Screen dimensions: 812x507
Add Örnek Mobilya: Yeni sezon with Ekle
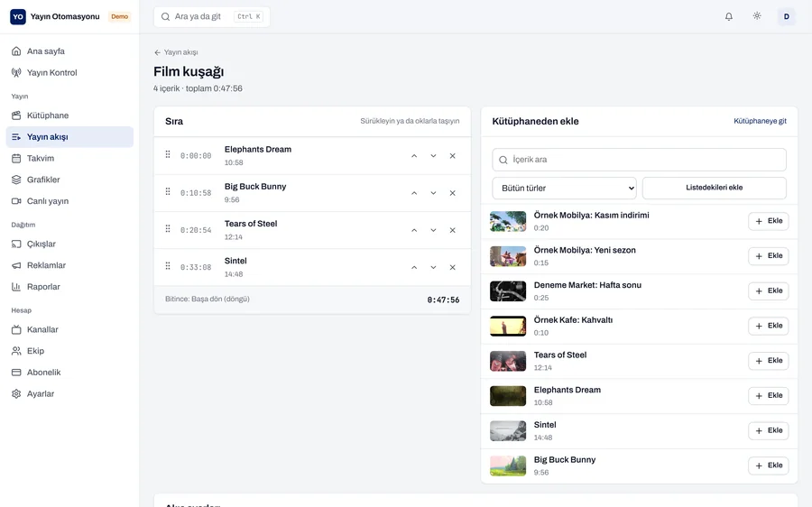click(x=769, y=256)
